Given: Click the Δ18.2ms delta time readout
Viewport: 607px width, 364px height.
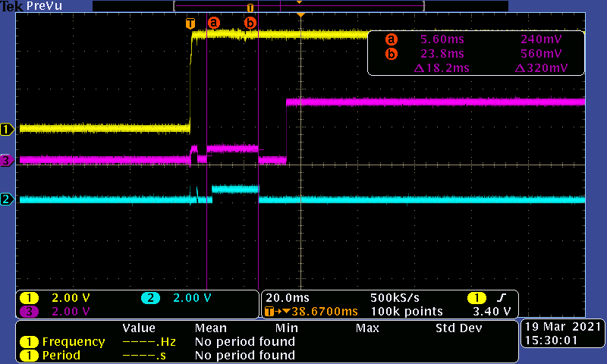Looking at the screenshot, I should pos(442,68).
